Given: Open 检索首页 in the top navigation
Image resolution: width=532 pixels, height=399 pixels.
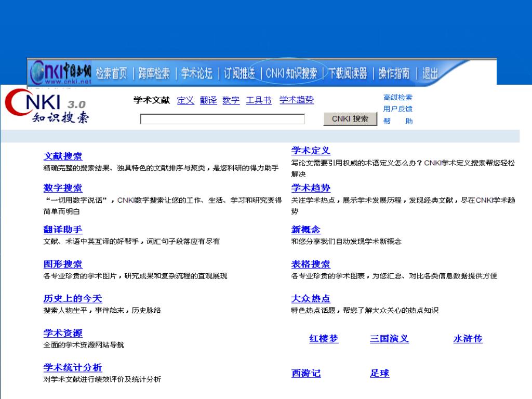Looking at the screenshot, I should pyautogui.click(x=111, y=73).
